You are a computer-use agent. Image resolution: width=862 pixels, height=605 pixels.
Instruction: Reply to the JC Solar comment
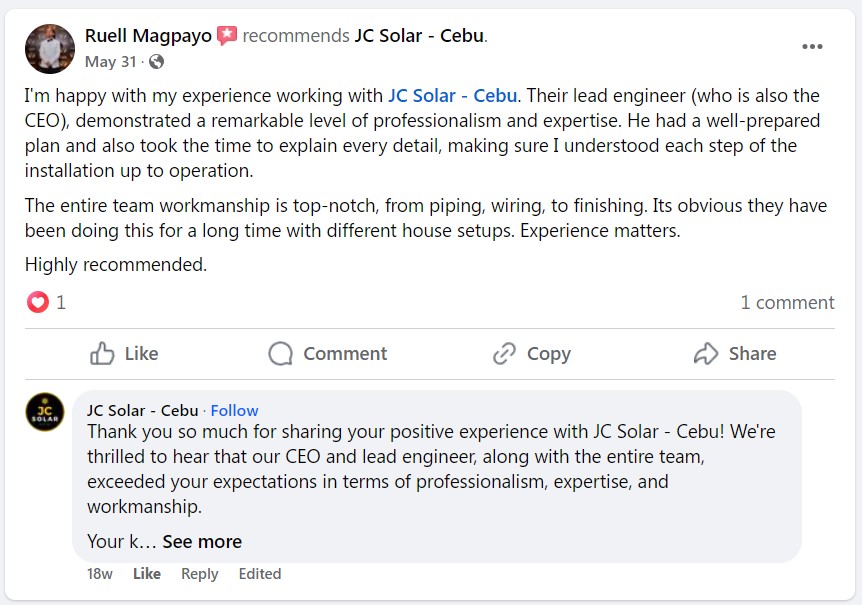[199, 574]
